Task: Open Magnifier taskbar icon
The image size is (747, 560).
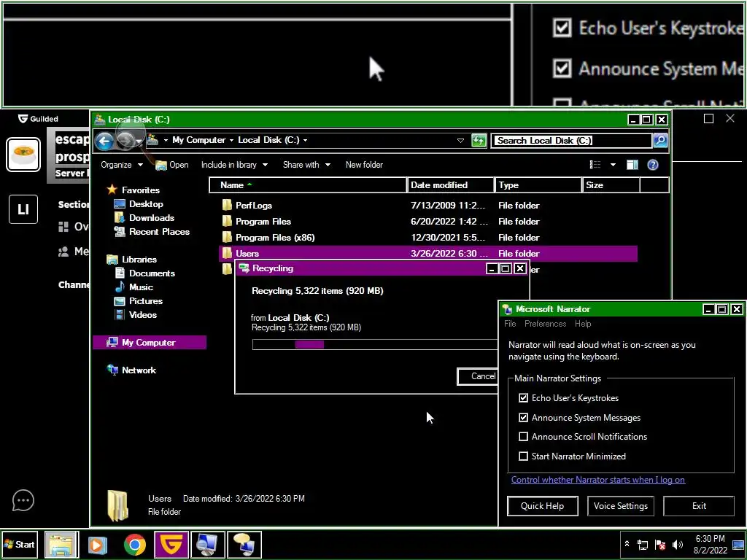Action: [x=208, y=544]
